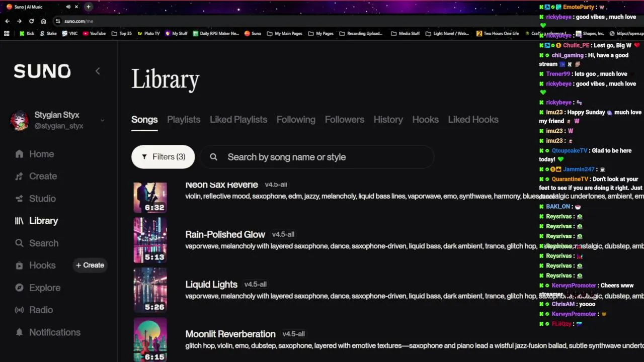The image size is (644, 362).
Task: Switch to the History tab
Action: (x=388, y=120)
